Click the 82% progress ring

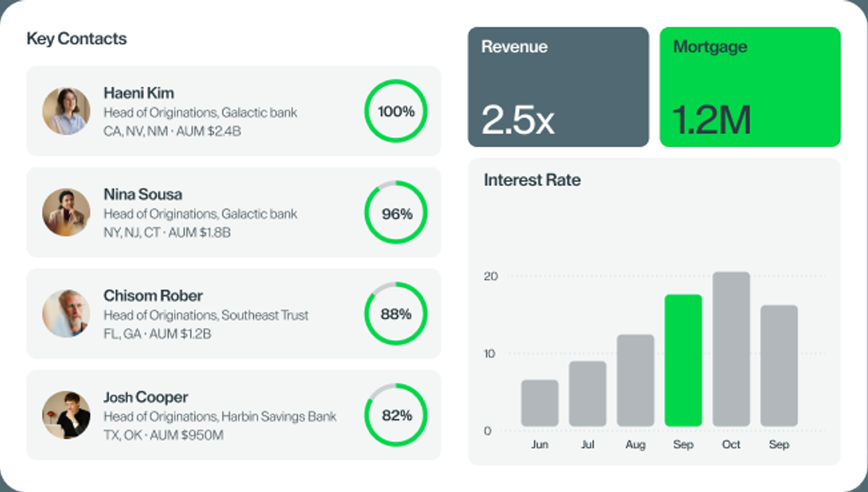[x=396, y=415]
